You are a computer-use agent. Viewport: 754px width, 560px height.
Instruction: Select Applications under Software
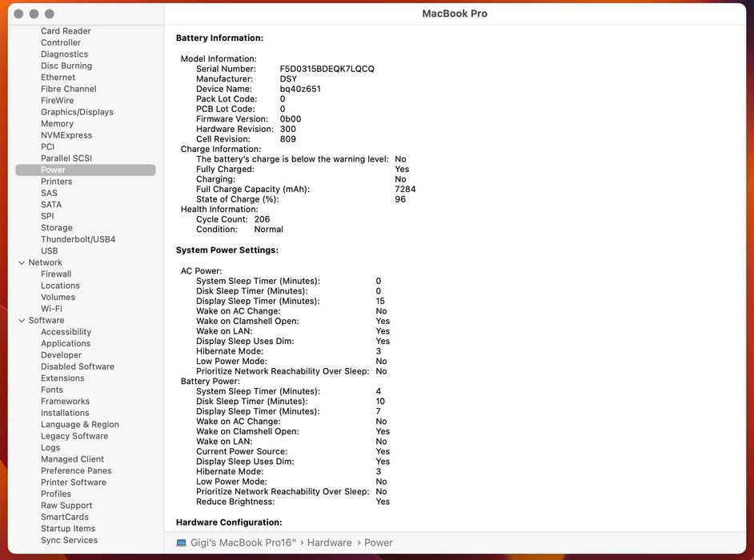pos(66,343)
